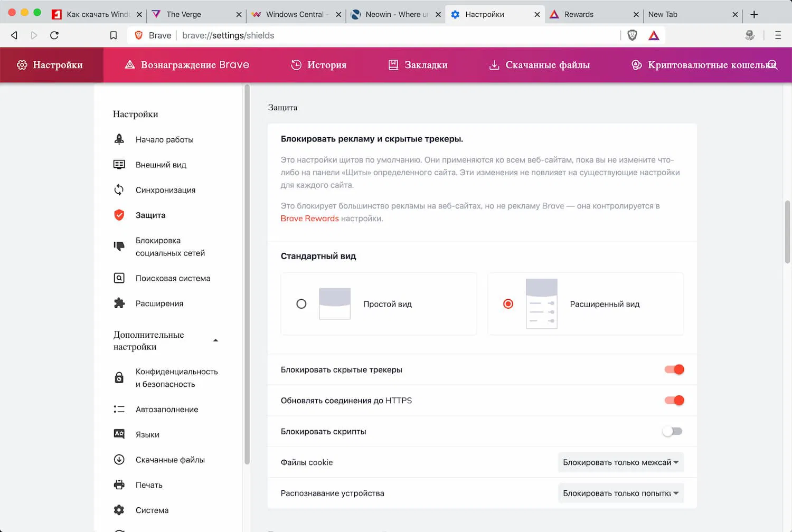This screenshot has width=792, height=532.
Task: Open История from the top navigation
Action: (318, 64)
